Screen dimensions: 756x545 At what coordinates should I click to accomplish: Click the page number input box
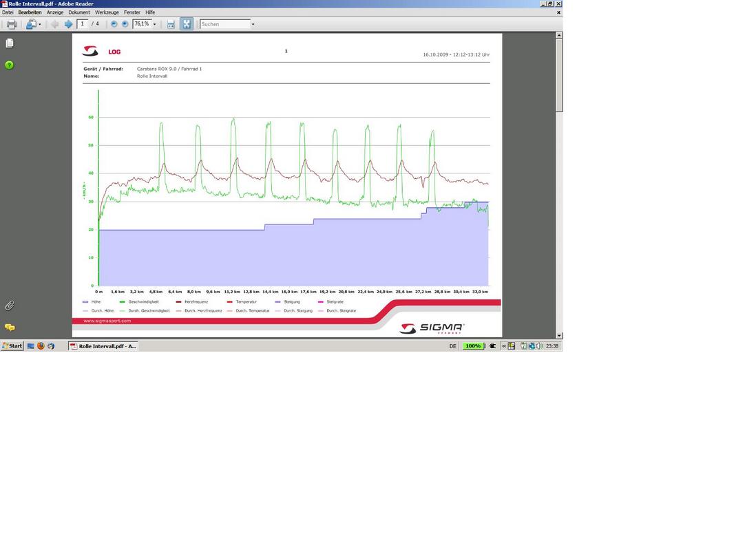point(83,24)
